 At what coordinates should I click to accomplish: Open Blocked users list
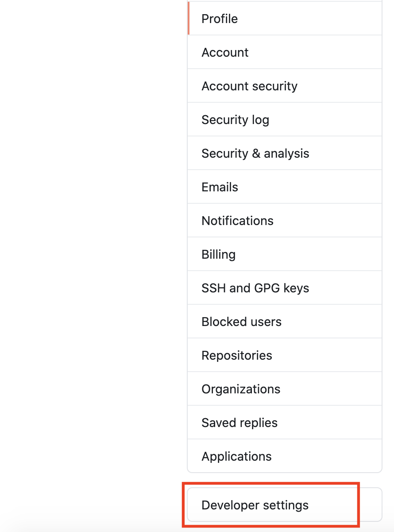241,322
